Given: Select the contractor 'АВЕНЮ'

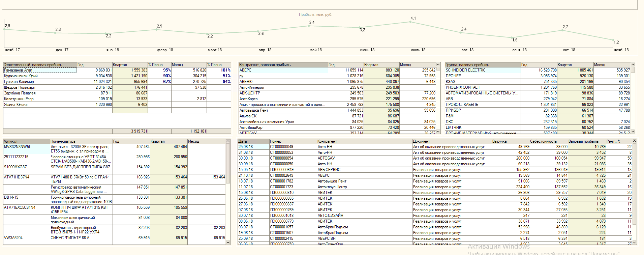Looking at the screenshot, I should pyautogui.click(x=283, y=82).
